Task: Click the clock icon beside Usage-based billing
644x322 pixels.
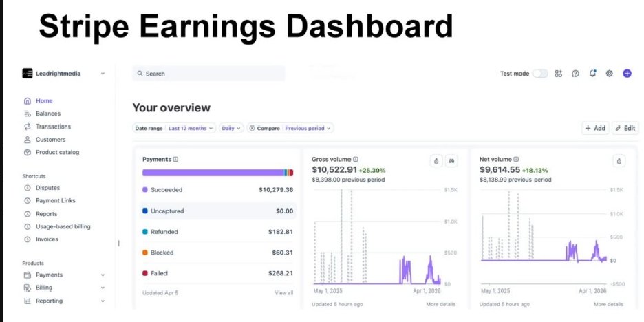Action: [x=28, y=226]
